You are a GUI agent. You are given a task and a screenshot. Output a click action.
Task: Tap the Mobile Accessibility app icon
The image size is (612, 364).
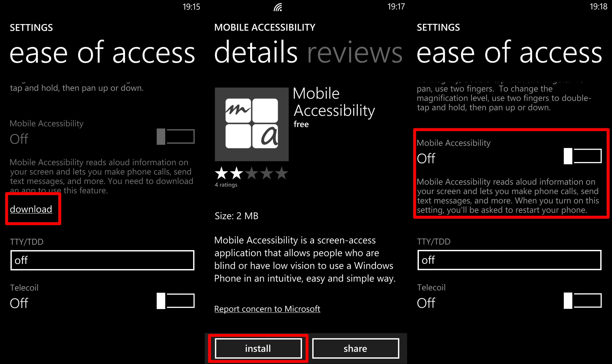[252, 124]
